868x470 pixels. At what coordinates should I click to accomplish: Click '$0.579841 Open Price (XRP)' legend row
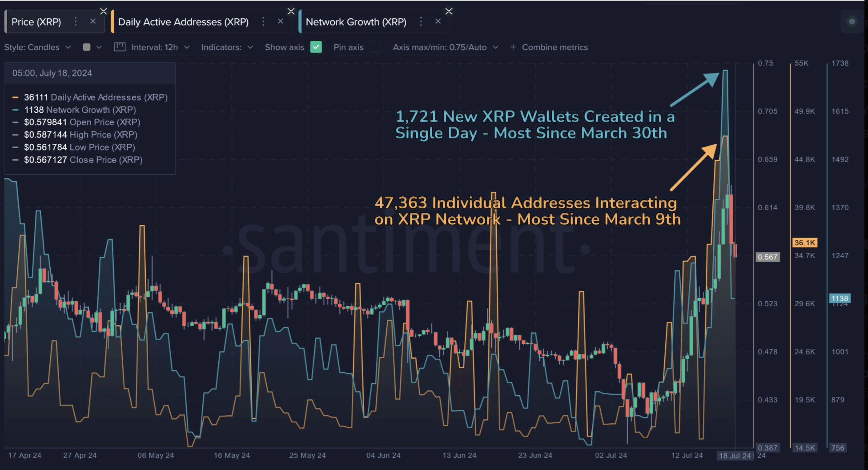click(77, 122)
